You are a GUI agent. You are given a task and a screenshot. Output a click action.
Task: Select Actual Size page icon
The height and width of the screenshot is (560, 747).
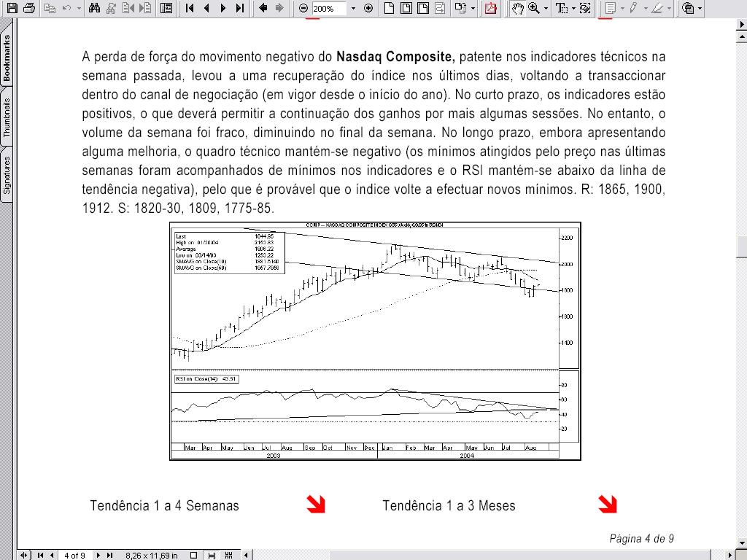[x=390, y=7]
